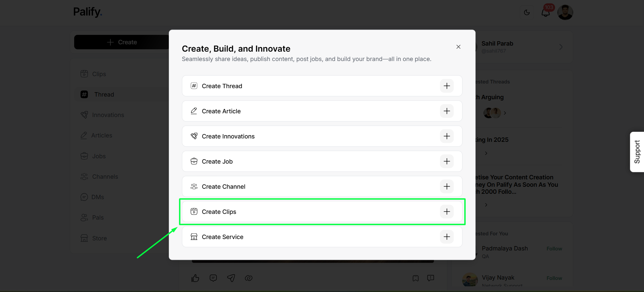Click the DMs chat sidebar icon
This screenshot has height=292, width=644.
point(84,197)
